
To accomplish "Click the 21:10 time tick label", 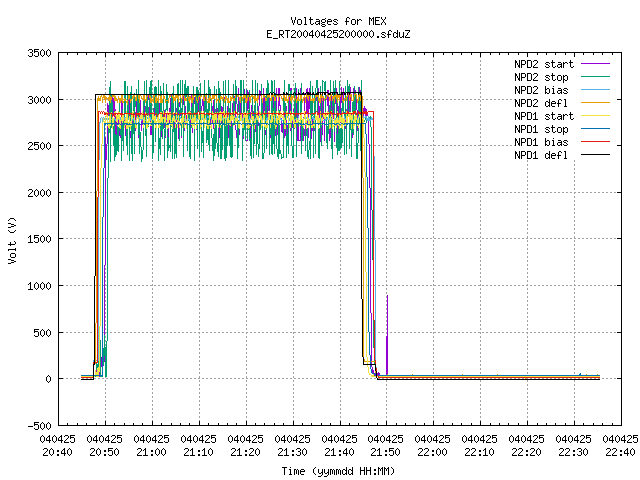I will pos(198,453).
